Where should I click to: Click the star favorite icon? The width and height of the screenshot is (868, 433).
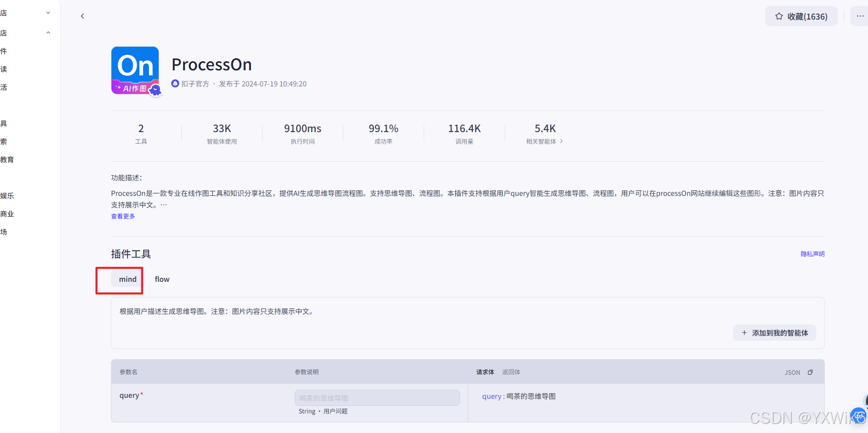pyautogui.click(x=779, y=16)
